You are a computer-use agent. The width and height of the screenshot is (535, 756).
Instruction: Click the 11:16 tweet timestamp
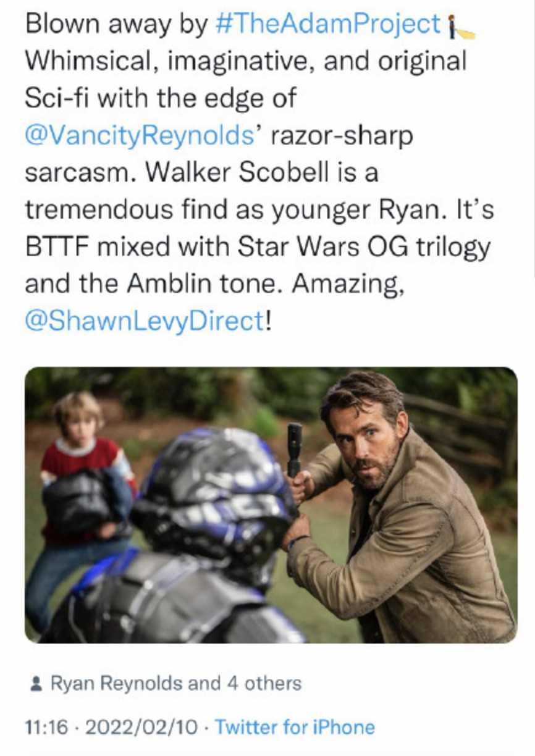click(x=46, y=727)
